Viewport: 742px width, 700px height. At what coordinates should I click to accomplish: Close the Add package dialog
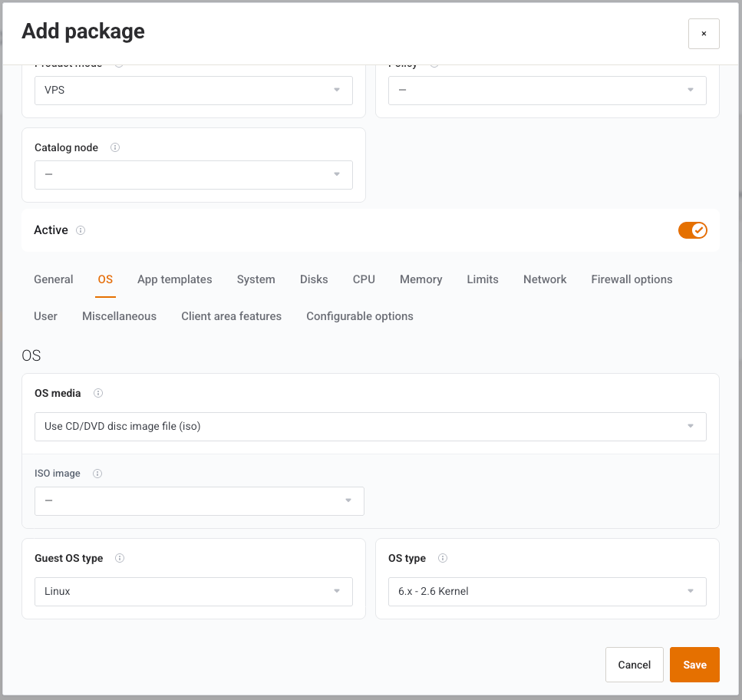point(704,34)
